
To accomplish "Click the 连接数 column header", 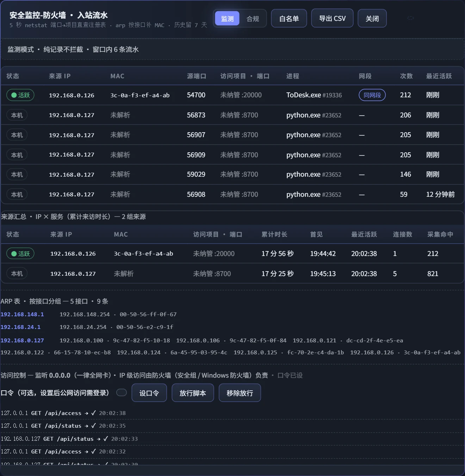I will (403, 234).
